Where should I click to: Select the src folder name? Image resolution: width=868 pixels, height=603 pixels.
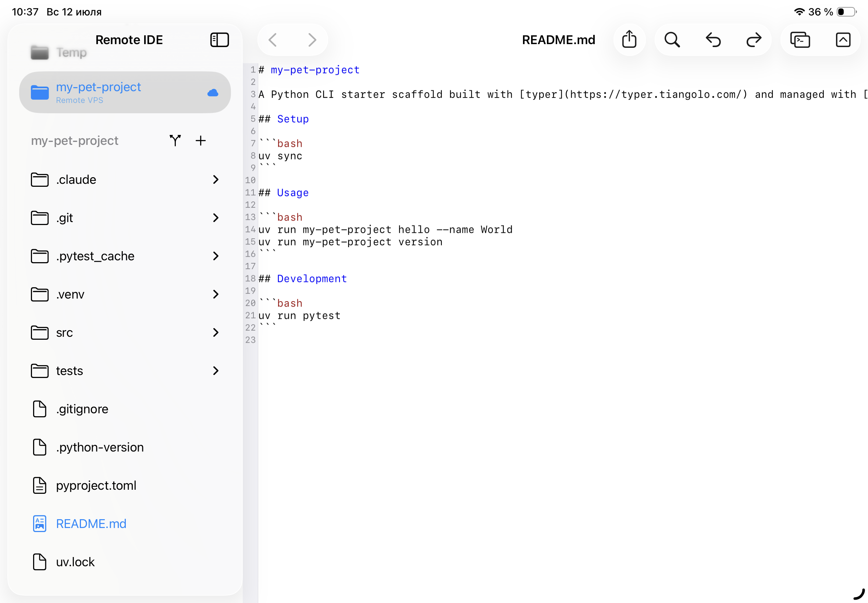pyautogui.click(x=64, y=333)
